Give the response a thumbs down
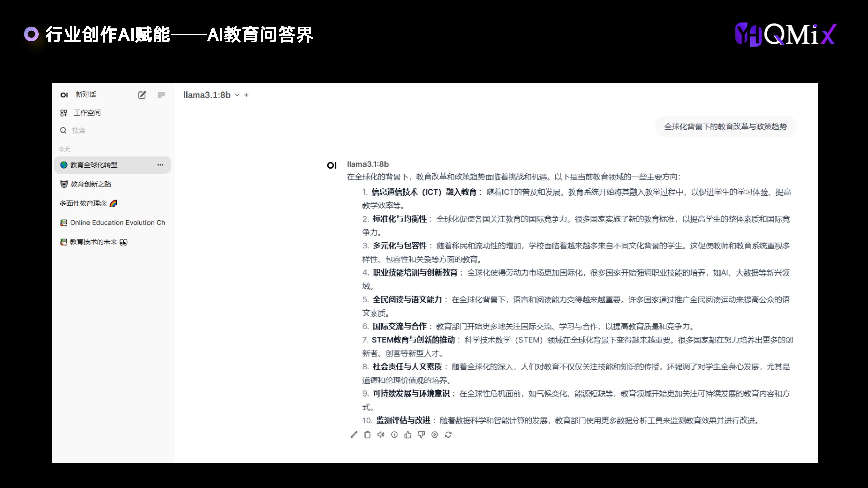Viewport: 868px width, 488px height. (421, 435)
